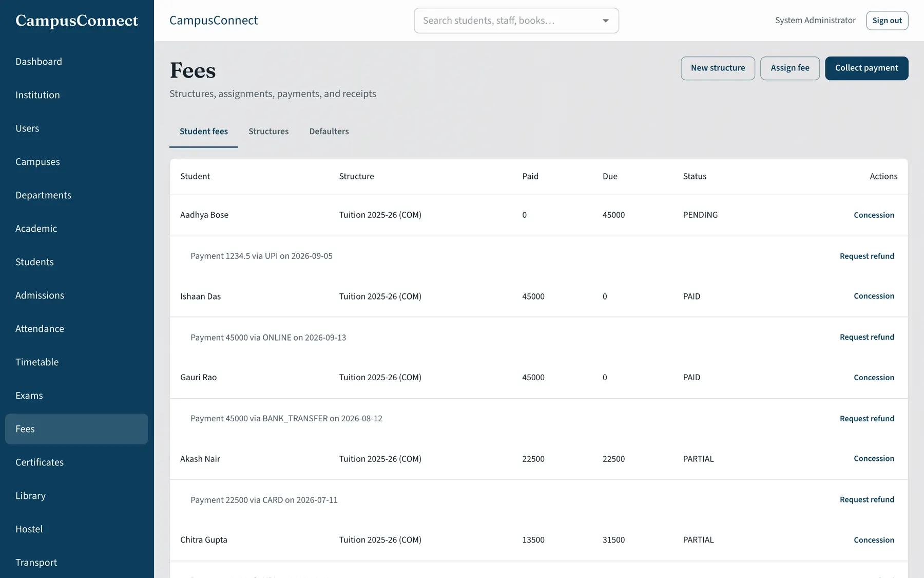Screen dimensions: 924x578
Task: Click Concession for Gauri Rao
Action: click(x=874, y=378)
